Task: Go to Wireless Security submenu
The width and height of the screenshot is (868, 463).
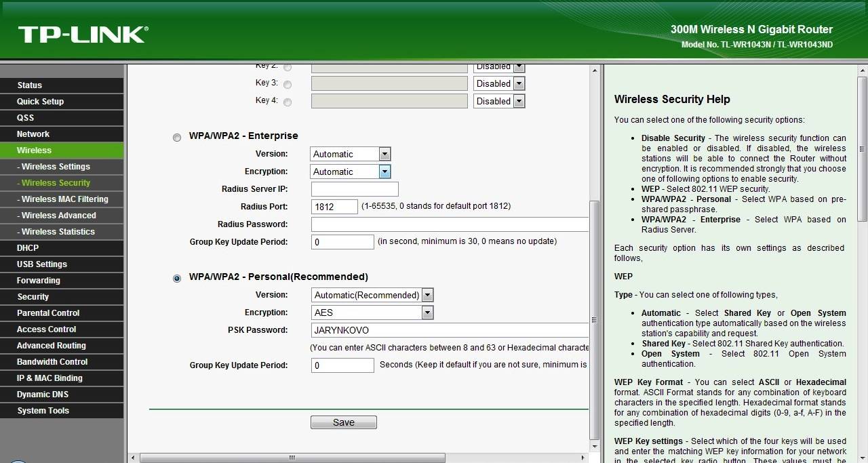Action: point(62,183)
